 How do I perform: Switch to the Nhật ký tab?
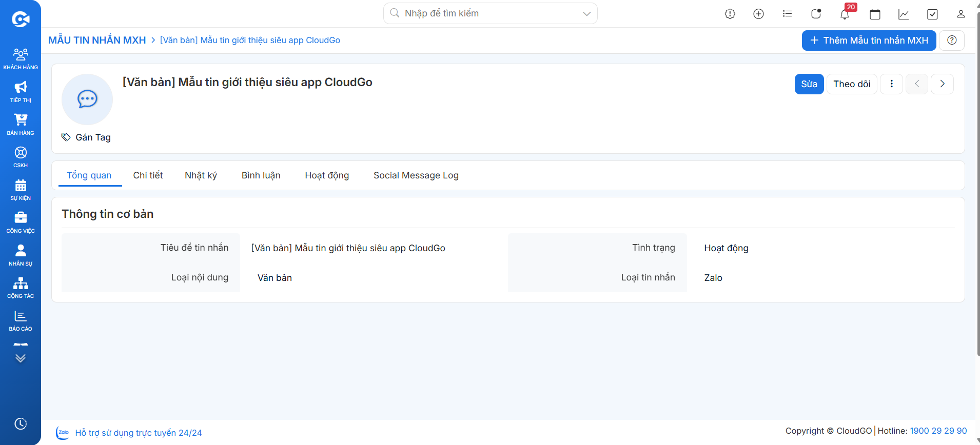pos(201,175)
